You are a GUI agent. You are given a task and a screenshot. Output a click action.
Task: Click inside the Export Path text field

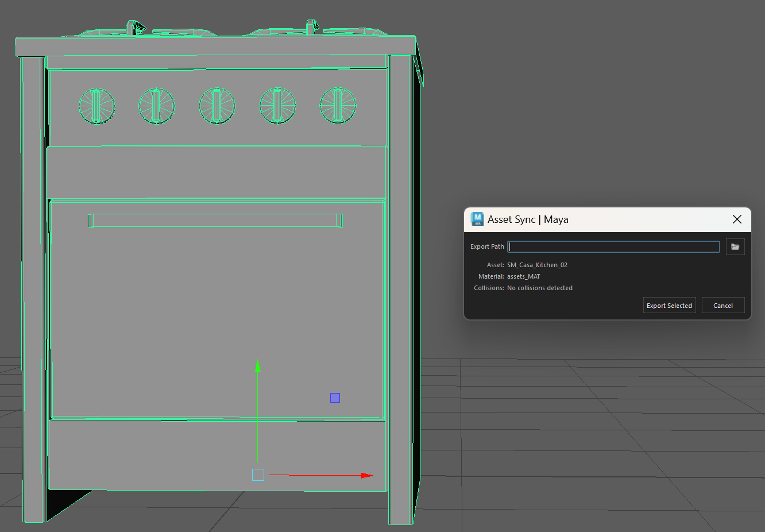(613, 246)
